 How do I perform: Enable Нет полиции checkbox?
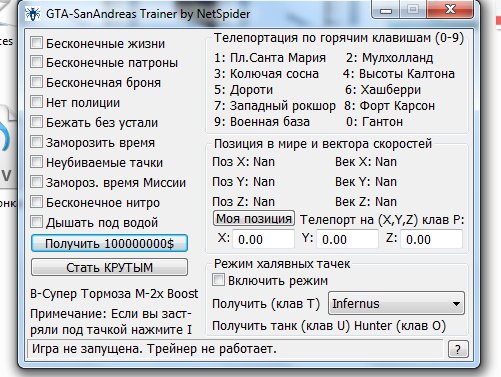(36, 102)
